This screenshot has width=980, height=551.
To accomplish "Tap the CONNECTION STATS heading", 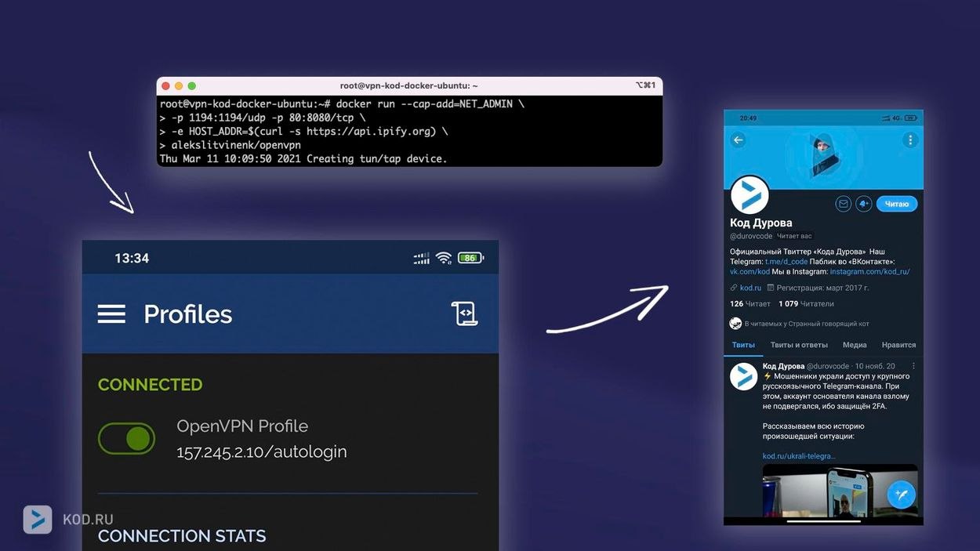I will (x=182, y=536).
